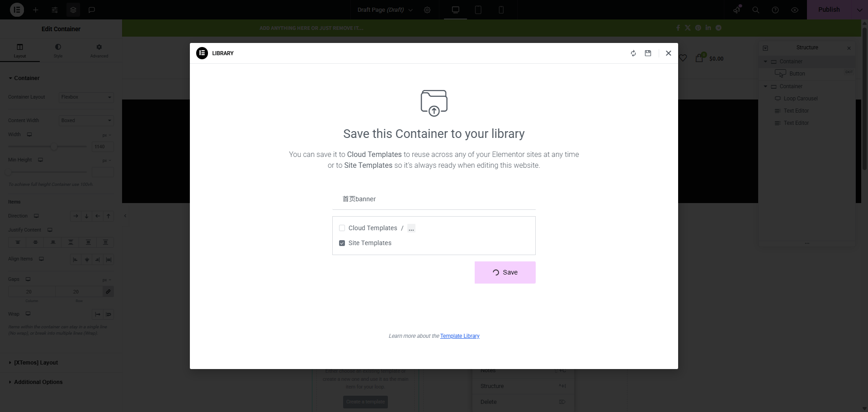This screenshot has width=868, height=412.
Task: Switch to tablet responsive view
Action: click(x=478, y=10)
